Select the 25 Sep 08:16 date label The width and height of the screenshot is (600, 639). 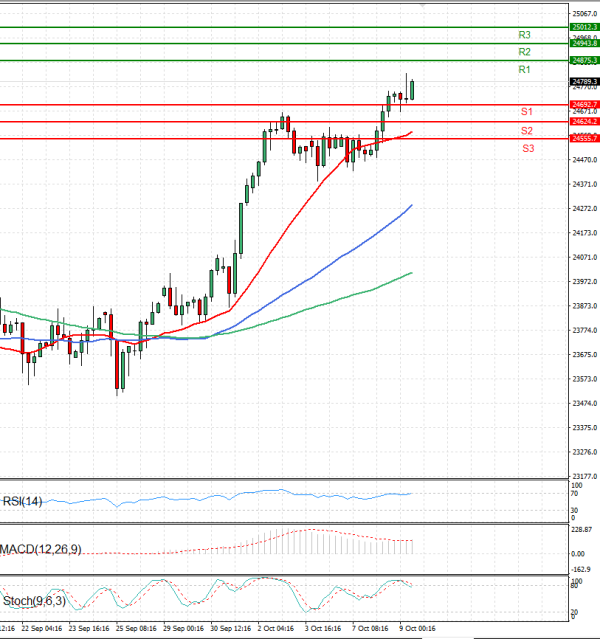(135, 630)
